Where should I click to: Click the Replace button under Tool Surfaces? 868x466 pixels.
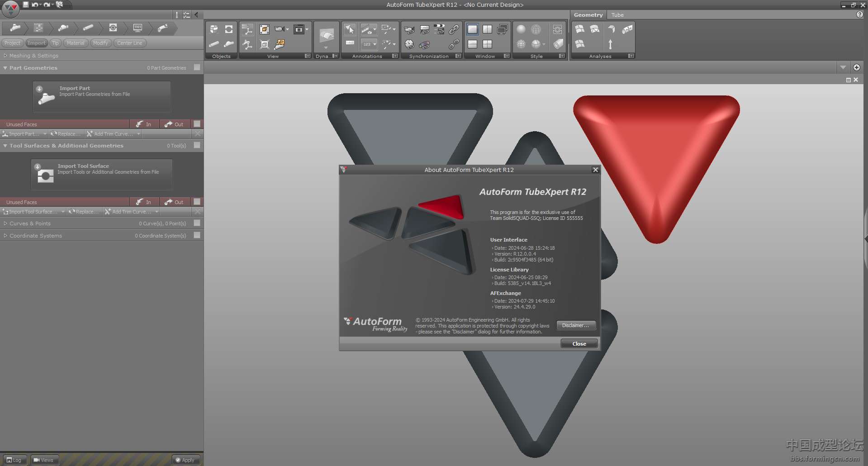coord(84,212)
